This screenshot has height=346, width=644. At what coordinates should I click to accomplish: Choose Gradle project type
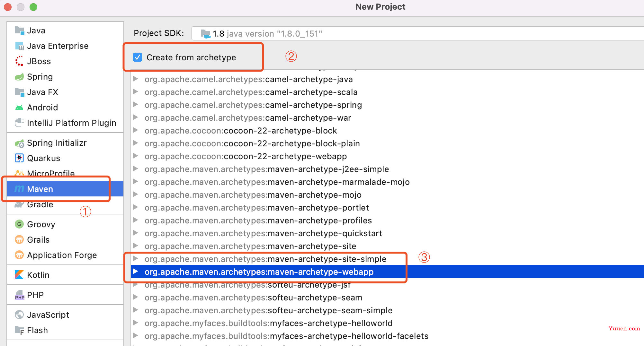click(x=65, y=204)
